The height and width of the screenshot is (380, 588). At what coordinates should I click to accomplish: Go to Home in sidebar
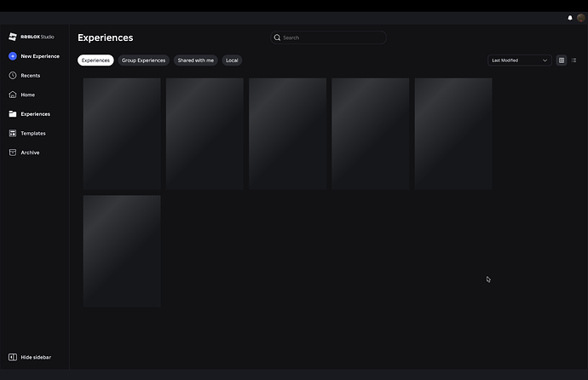pyautogui.click(x=28, y=95)
